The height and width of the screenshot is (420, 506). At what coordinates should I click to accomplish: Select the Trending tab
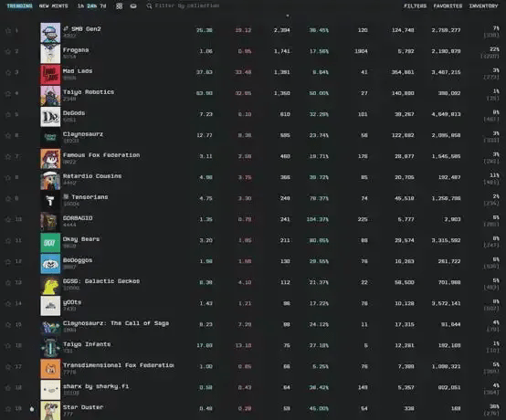tap(19, 6)
